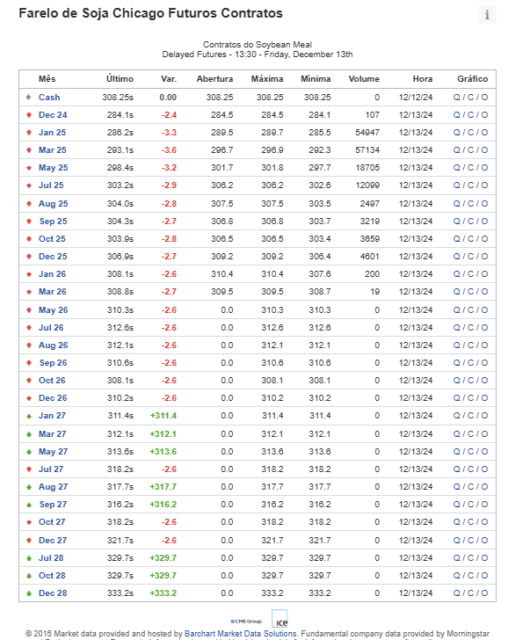Click the Último column header

pos(120,79)
